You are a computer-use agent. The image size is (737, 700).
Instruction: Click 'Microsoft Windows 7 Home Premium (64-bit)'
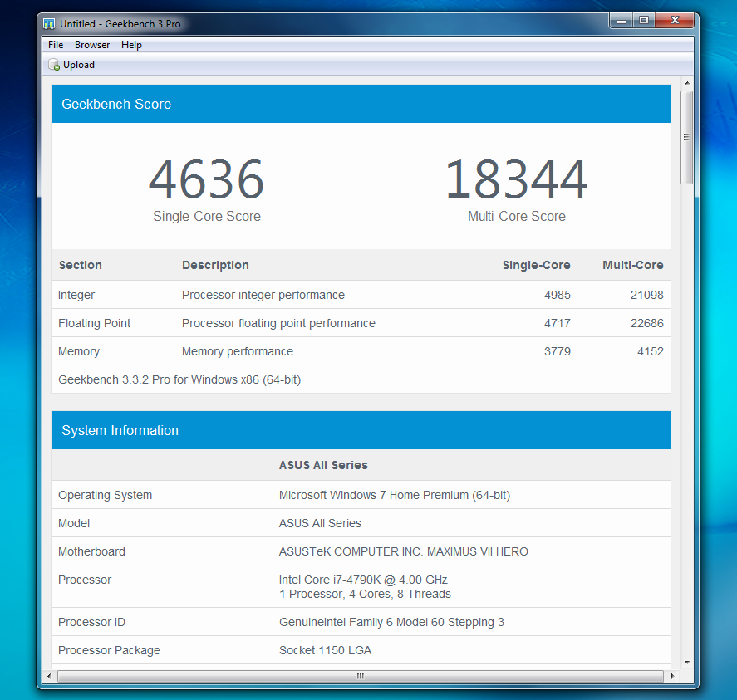395,495
